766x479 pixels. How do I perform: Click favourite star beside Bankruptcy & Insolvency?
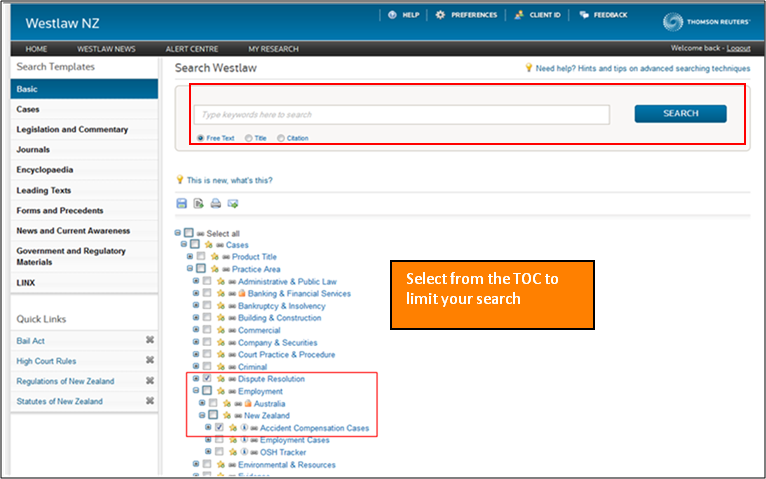tap(221, 306)
